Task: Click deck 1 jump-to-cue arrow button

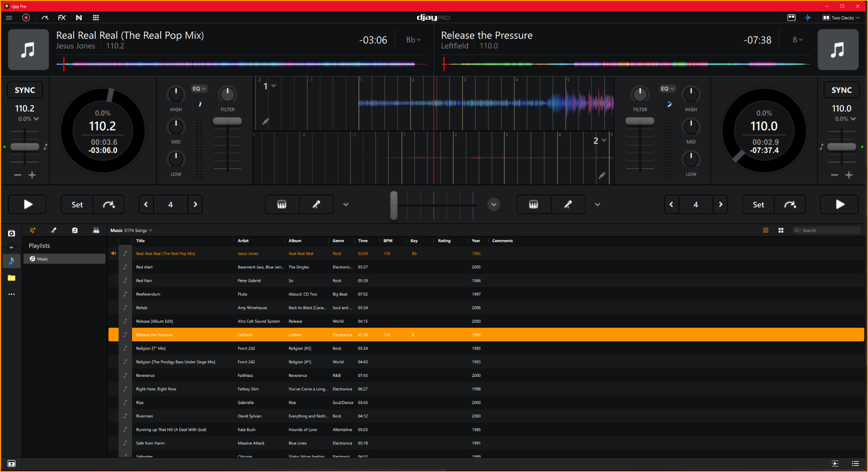Action: click(x=108, y=204)
